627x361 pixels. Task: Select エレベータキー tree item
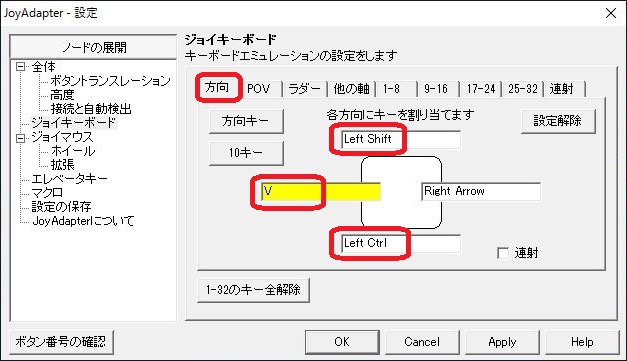[70, 179]
